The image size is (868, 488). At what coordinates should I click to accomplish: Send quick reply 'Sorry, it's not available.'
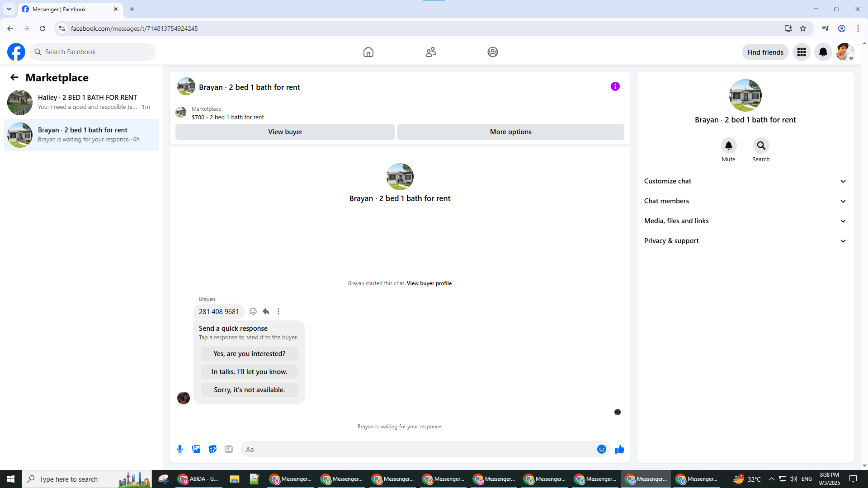tap(250, 390)
